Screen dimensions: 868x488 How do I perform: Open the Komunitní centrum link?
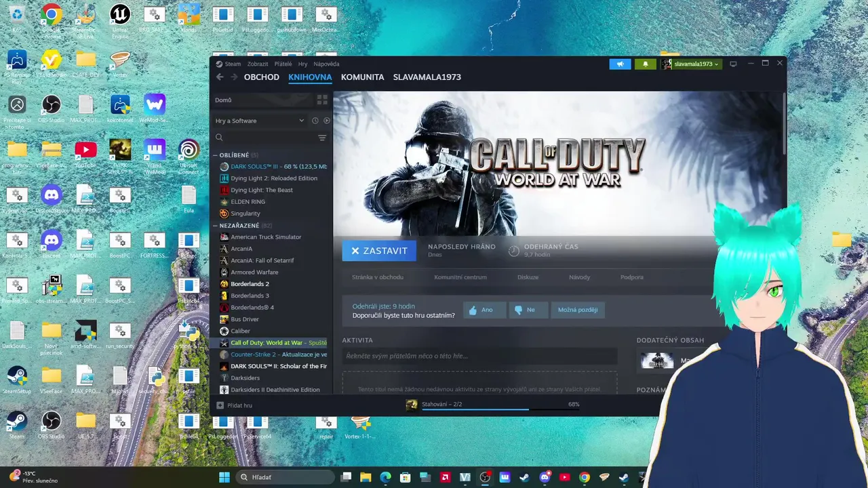pos(460,277)
